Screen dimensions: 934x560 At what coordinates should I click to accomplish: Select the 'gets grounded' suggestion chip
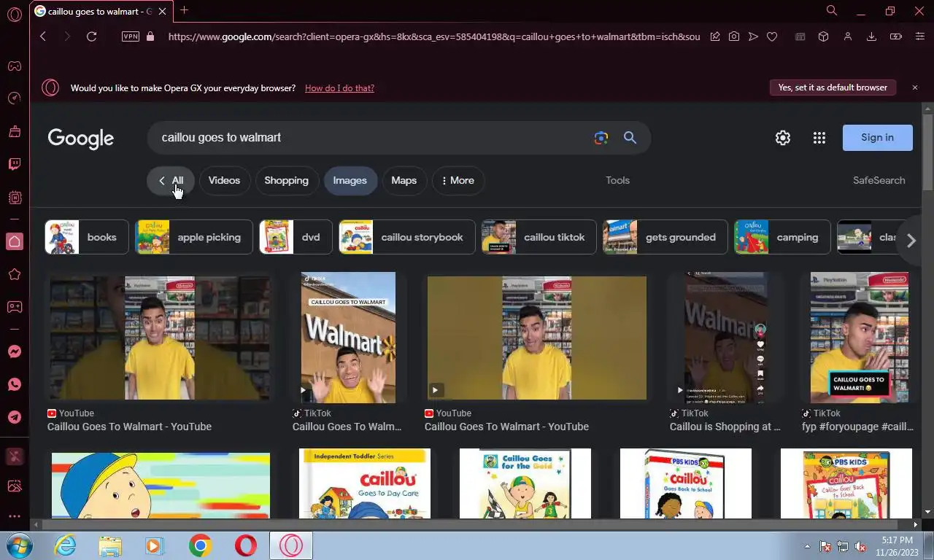(x=665, y=237)
